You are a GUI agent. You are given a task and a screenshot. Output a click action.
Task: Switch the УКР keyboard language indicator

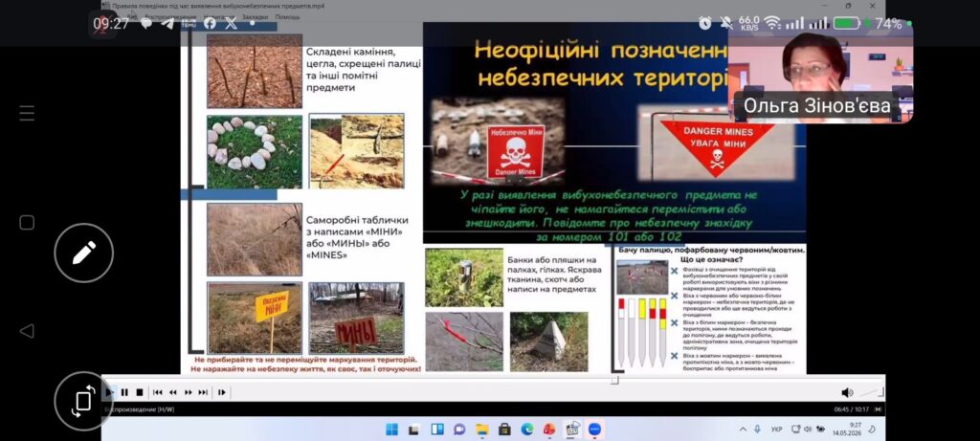click(x=776, y=430)
